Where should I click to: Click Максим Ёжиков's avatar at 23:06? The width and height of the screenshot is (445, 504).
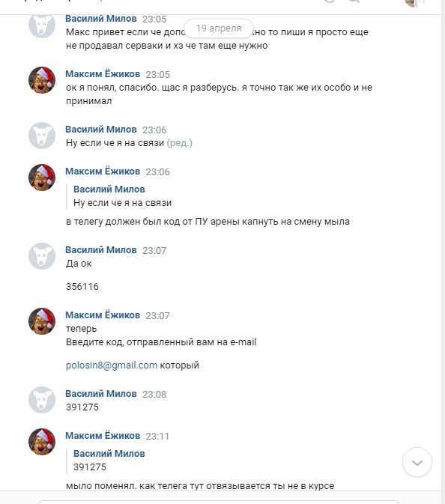point(42,177)
